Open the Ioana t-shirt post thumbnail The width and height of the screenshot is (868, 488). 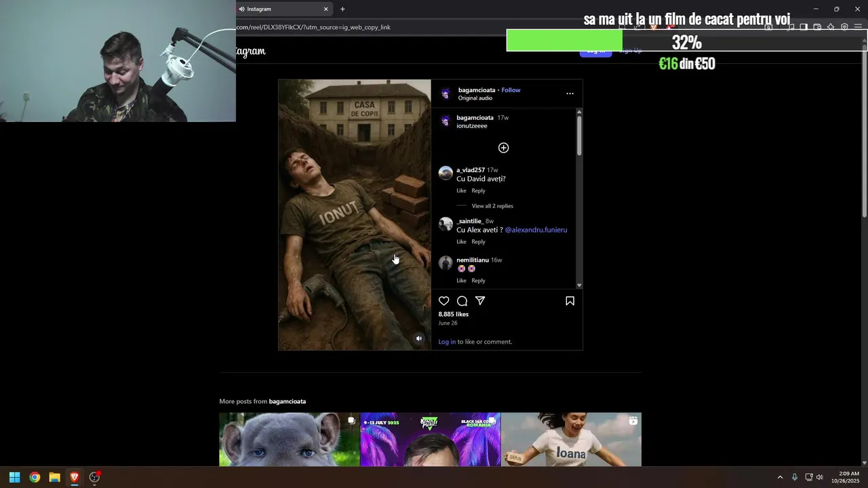pos(571,439)
